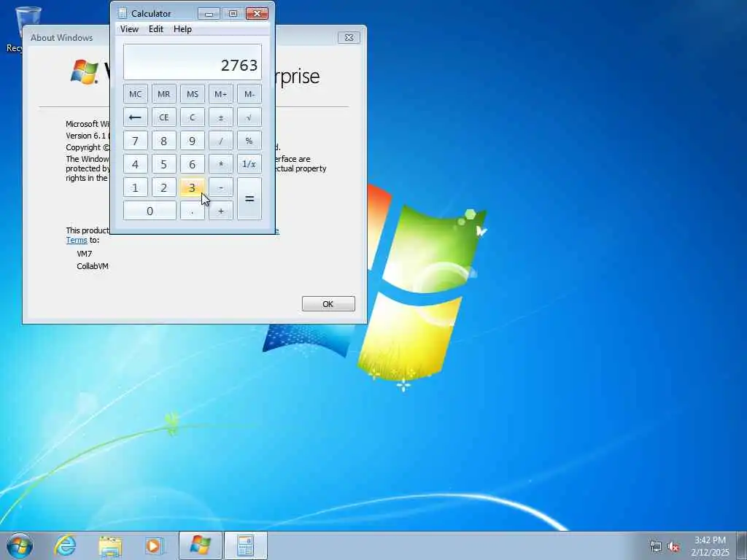
Task: Click the plus/minus sign button
Action: point(220,117)
